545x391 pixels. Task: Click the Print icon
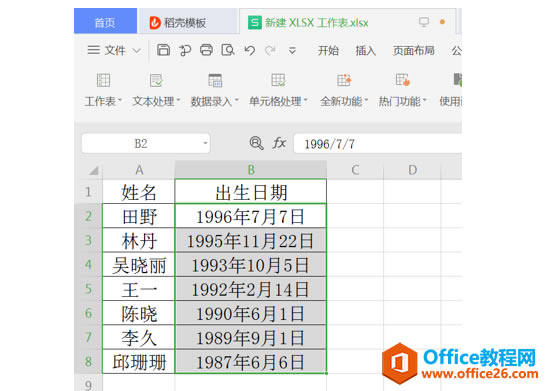tap(206, 50)
